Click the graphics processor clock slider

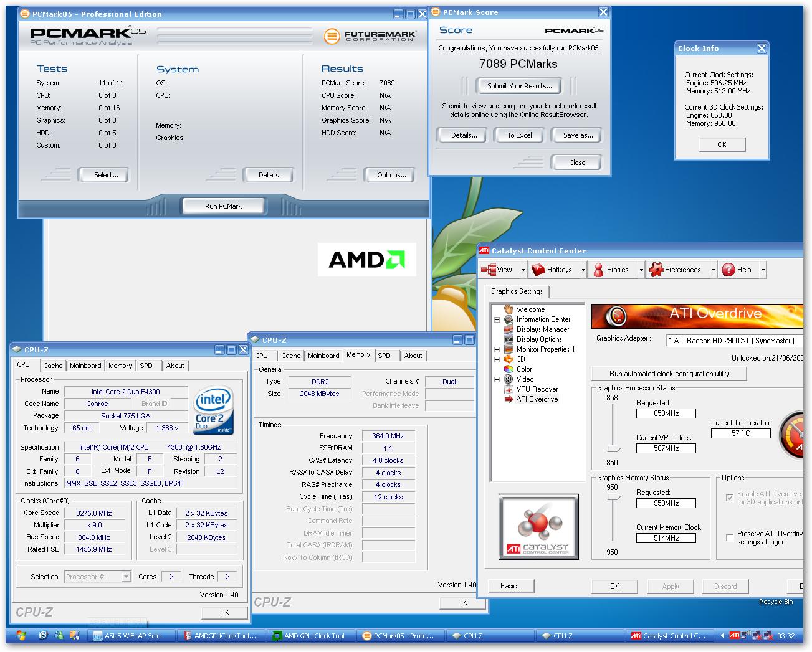(613, 449)
